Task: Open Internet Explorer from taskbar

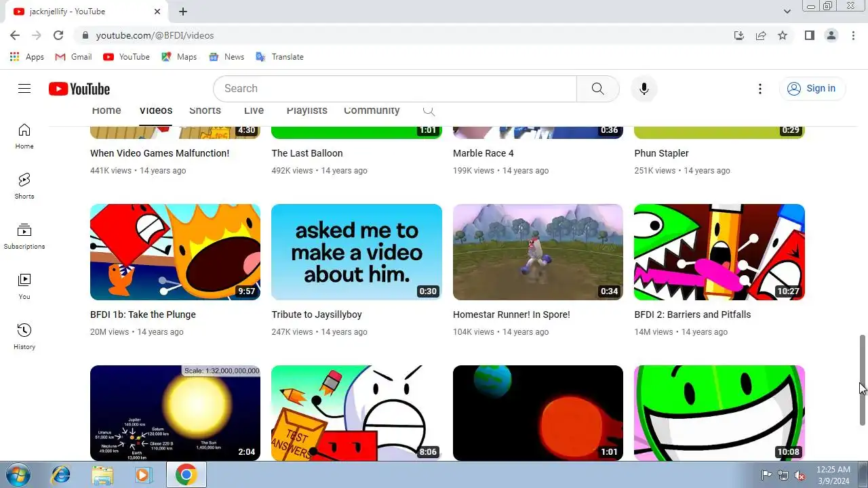Action: pos(61,475)
